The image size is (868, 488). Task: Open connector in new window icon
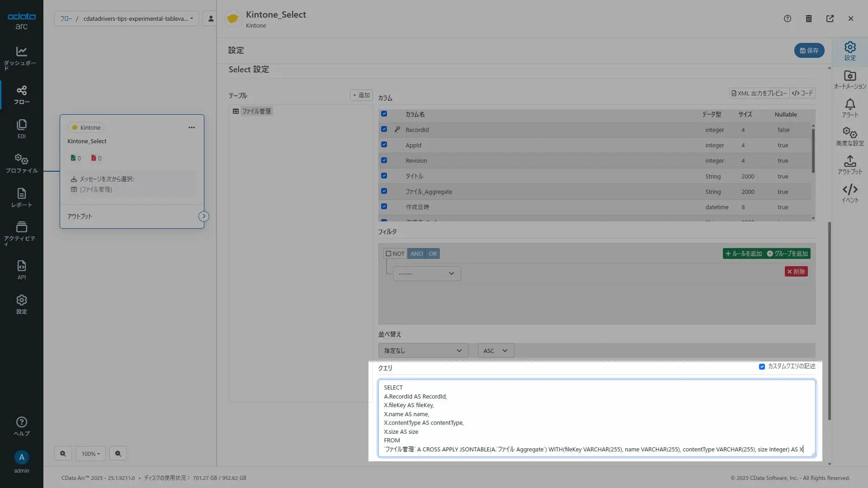[830, 19]
